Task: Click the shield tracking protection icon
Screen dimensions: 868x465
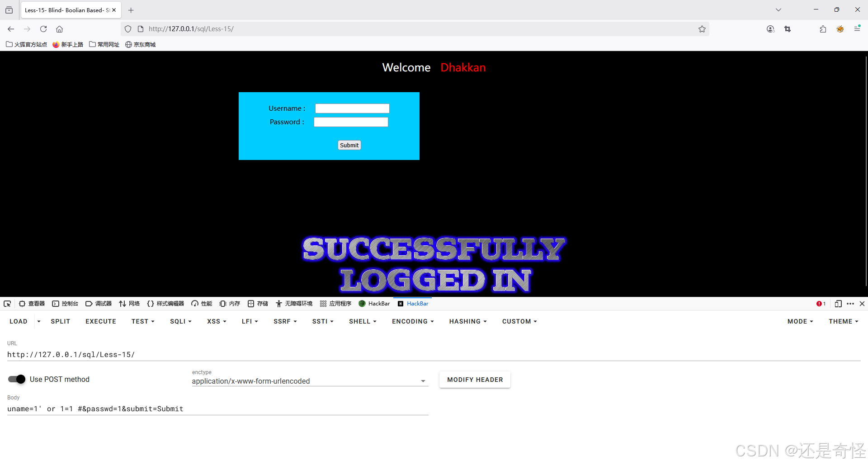Action: 128,29
